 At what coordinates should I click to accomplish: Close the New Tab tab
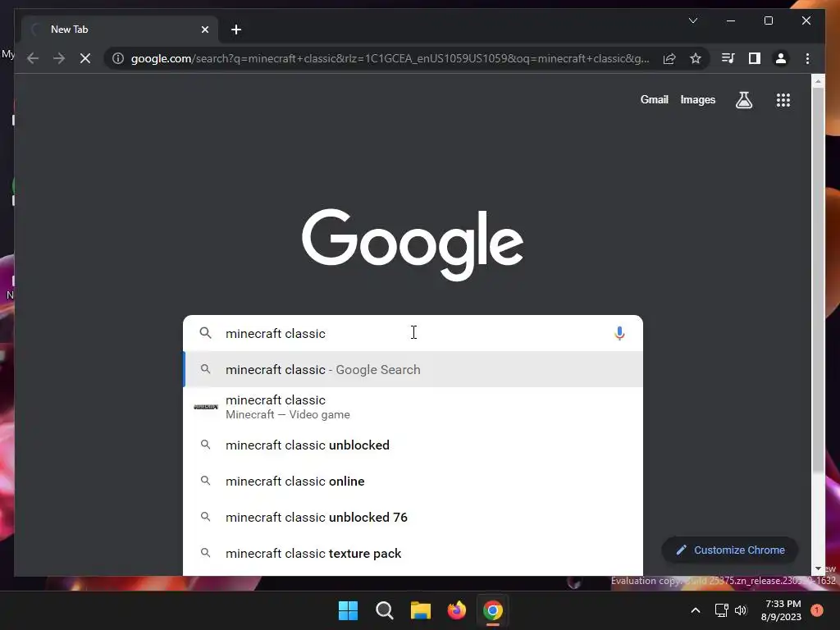tap(204, 30)
